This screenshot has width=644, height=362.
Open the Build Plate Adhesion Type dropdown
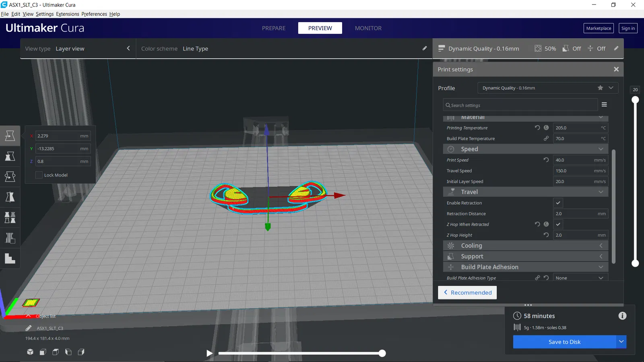point(580,278)
